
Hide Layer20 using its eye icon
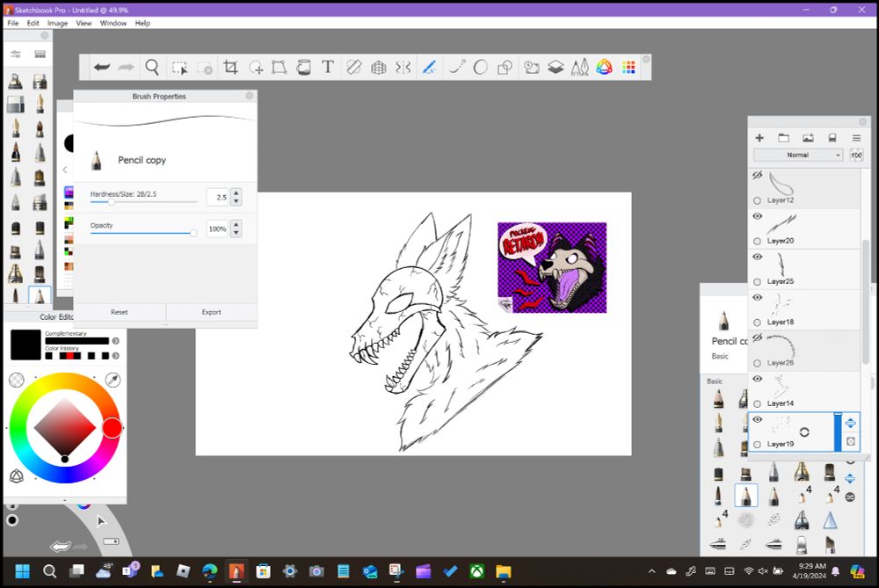point(757,216)
